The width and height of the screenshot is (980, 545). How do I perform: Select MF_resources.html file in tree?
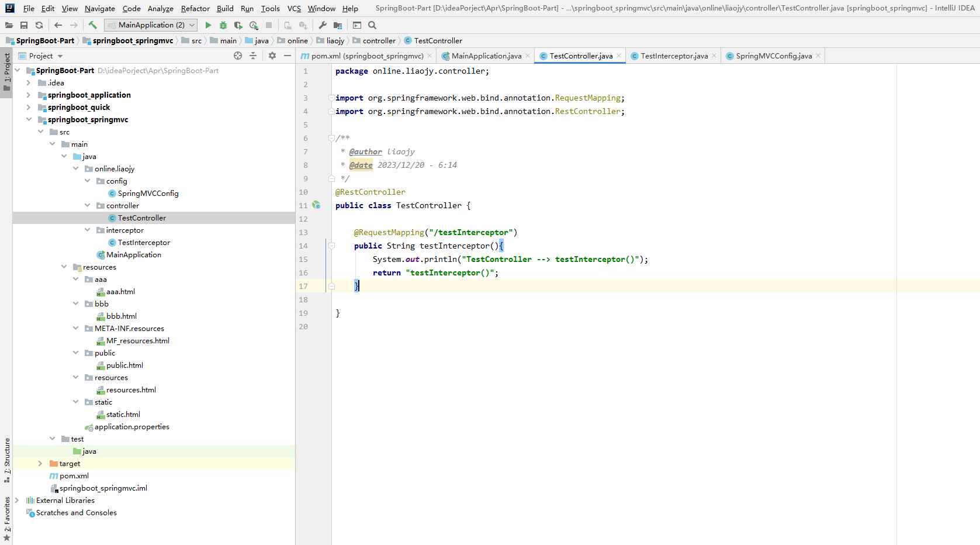click(133, 340)
